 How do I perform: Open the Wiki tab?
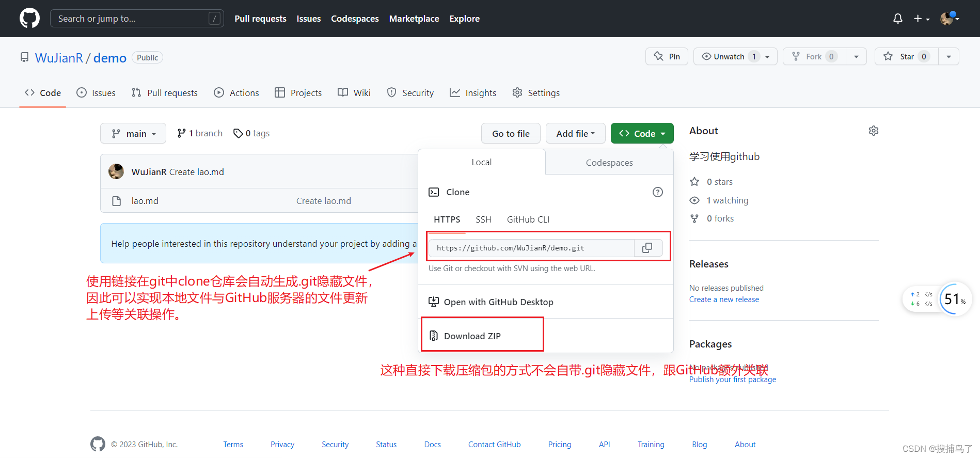pos(354,92)
